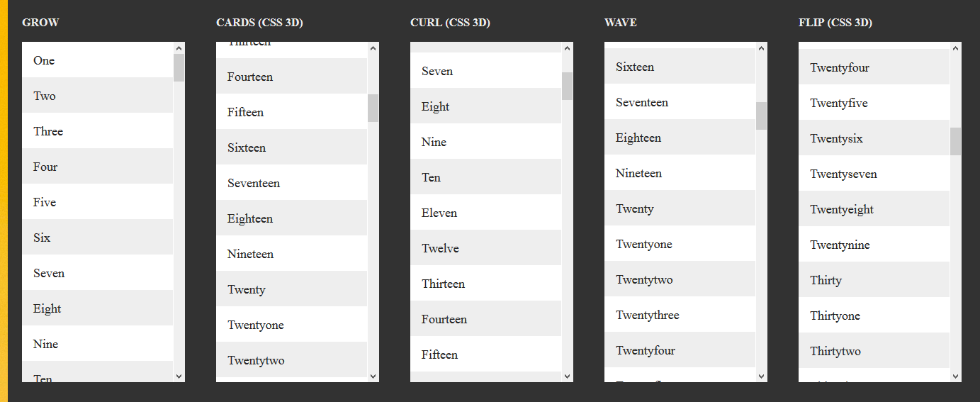Screen dimensions: 980x402
Task: Click the CURL list scrollbar thumb
Action: [x=567, y=86]
